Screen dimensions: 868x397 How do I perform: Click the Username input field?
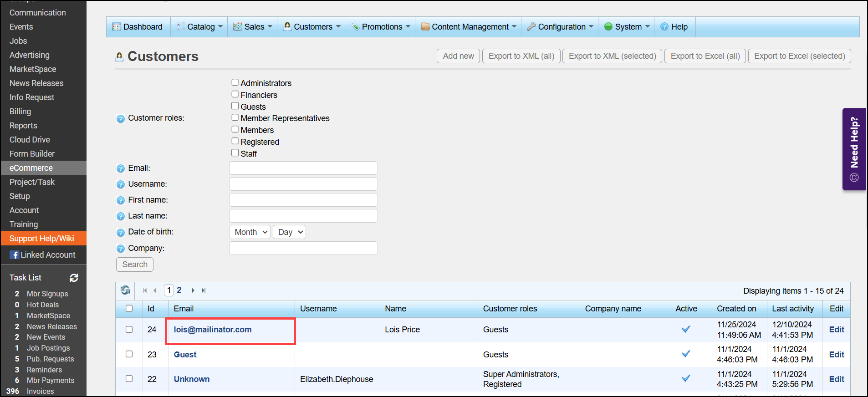tap(303, 184)
